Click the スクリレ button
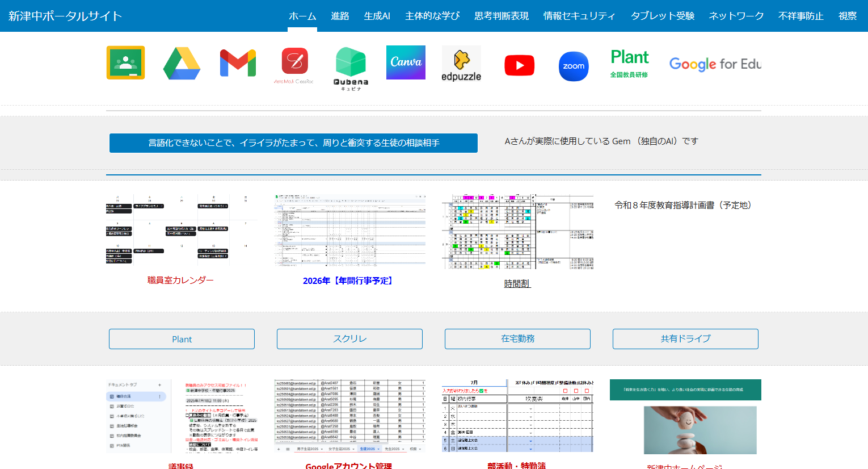 point(349,339)
